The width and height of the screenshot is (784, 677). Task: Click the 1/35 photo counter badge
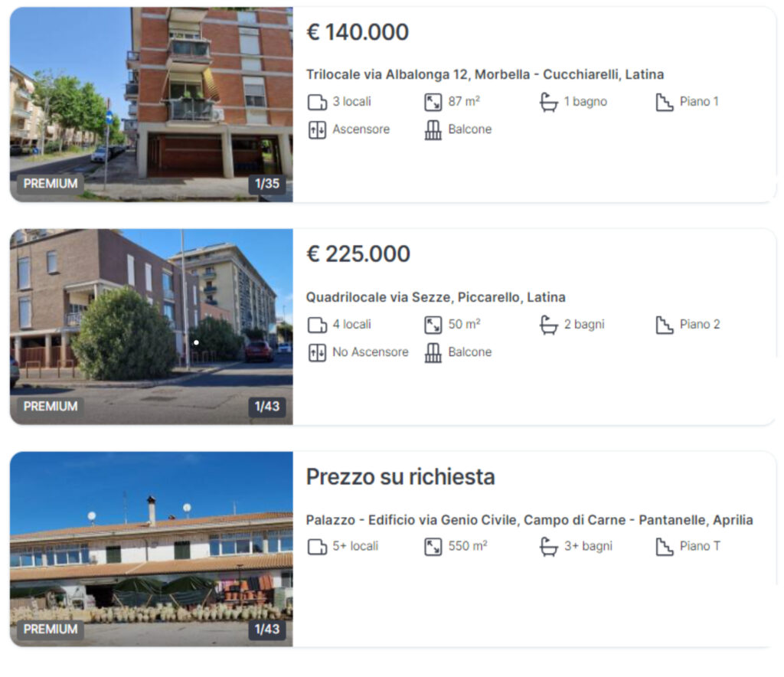[x=267, y=184]
